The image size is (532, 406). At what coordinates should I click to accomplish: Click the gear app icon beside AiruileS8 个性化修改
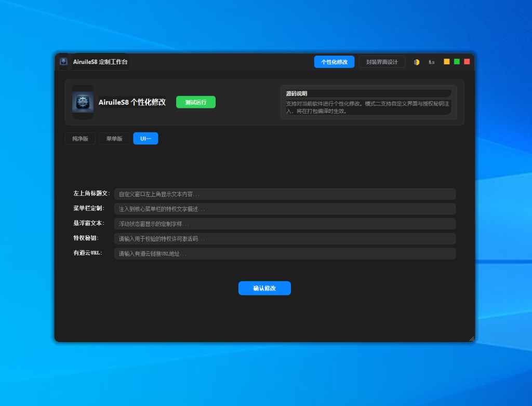click(x=83, y=102)
